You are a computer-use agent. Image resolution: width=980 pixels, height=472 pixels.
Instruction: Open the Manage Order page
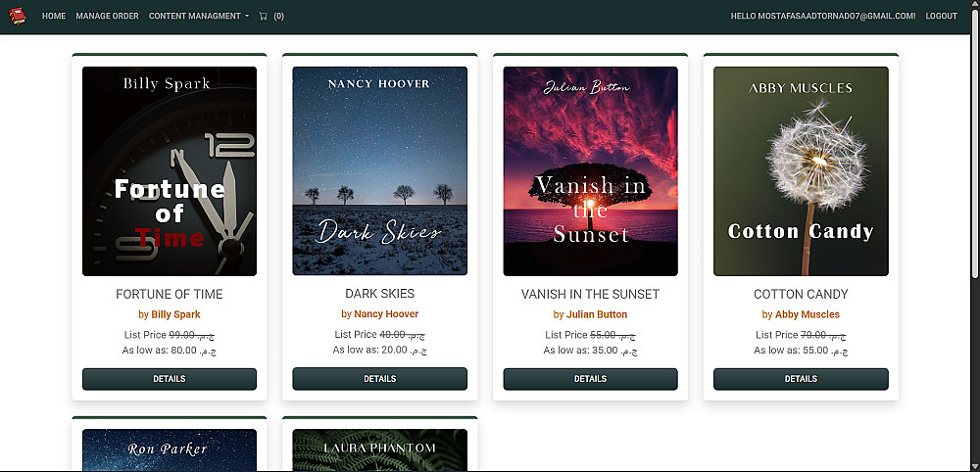pos(108,17)
